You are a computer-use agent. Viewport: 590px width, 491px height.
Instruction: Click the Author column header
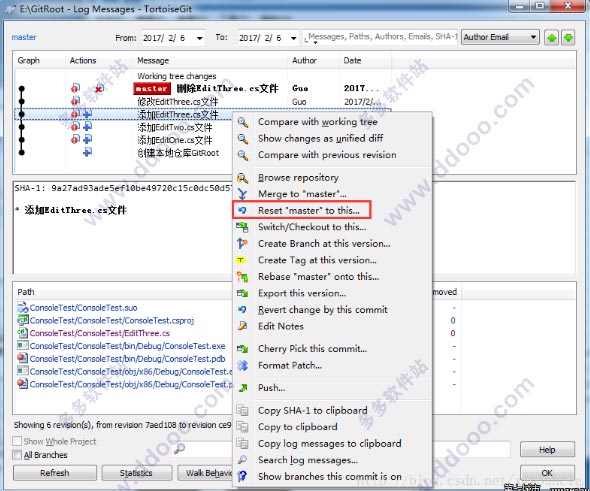[x=304, y=61]
